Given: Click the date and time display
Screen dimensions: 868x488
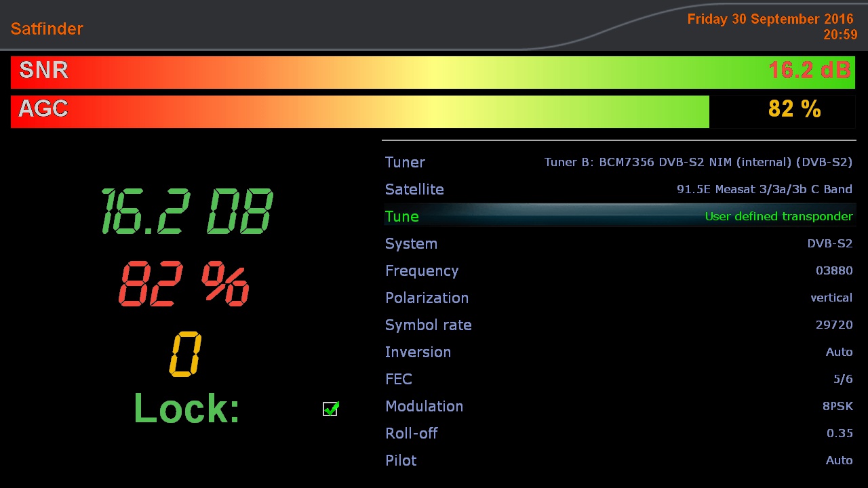Looking at the screenshot, I should pyautogui.click(x=772, y=27).
